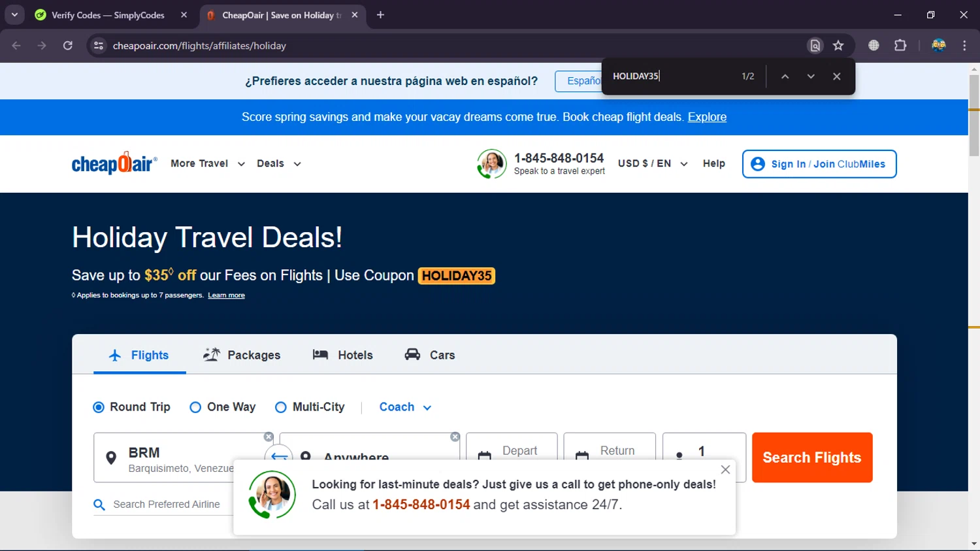Open the browser profile avatar

939,46
